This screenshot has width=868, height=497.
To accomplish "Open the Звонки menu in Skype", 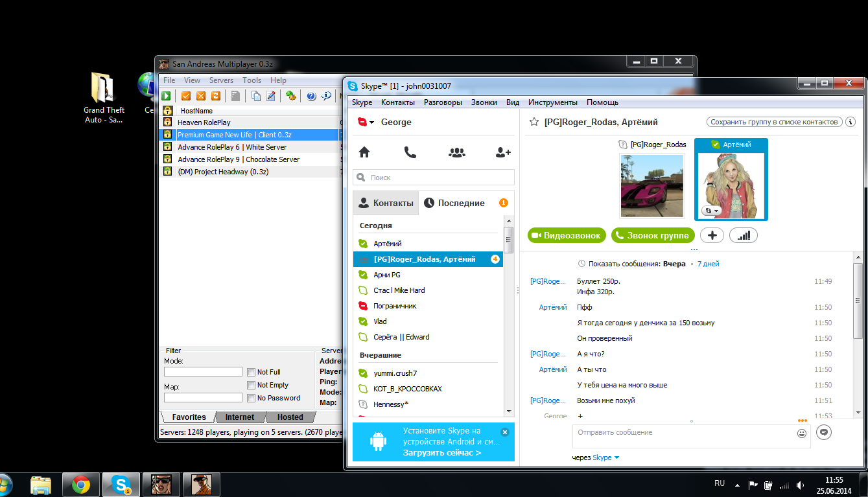I will 484,102.
